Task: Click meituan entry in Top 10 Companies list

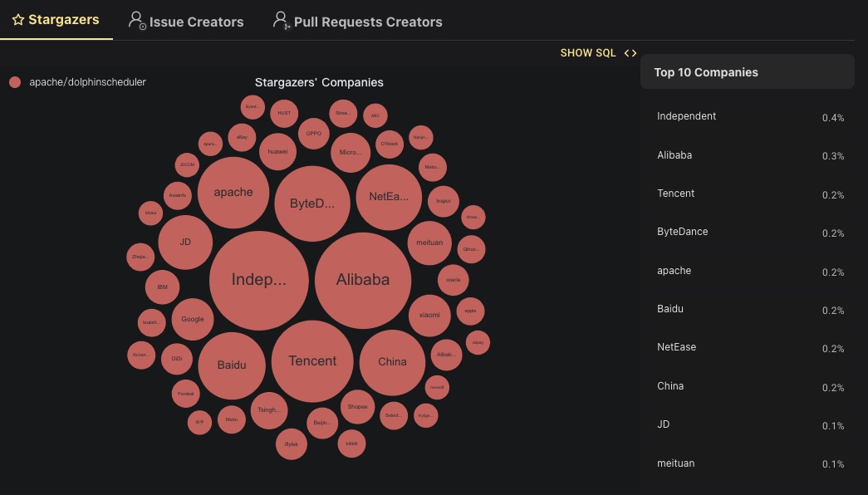Action: pos(675,463)
